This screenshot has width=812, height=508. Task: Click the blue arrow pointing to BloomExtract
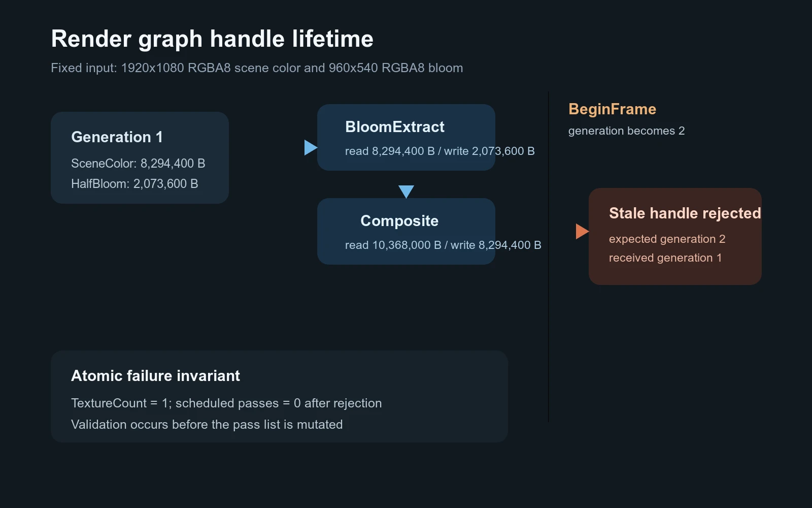click(311, 148)
